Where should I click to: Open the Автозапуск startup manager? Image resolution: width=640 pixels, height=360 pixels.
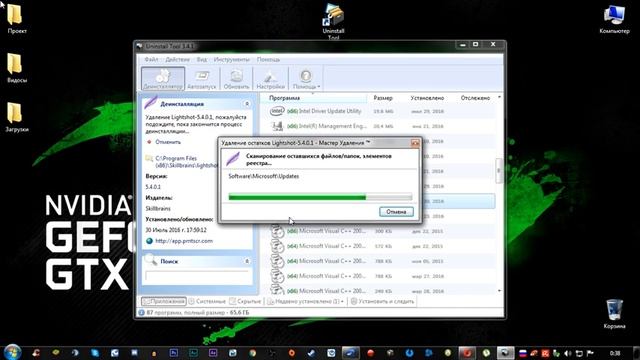pyautogui.click(x=202, y=78)
